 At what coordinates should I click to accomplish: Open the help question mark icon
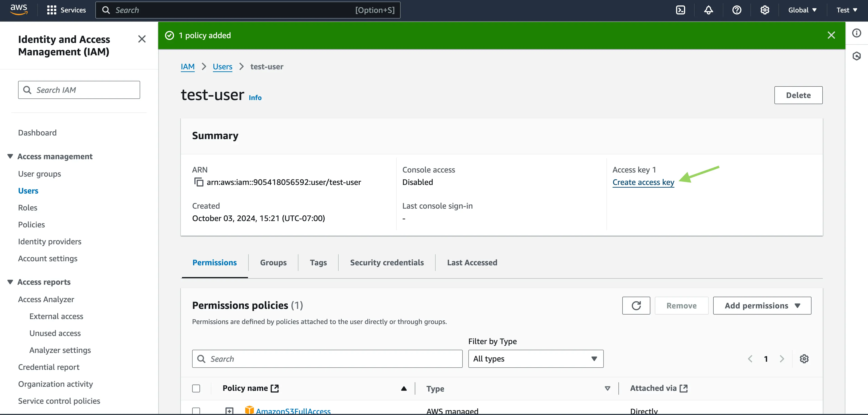(x=737, y=10)
